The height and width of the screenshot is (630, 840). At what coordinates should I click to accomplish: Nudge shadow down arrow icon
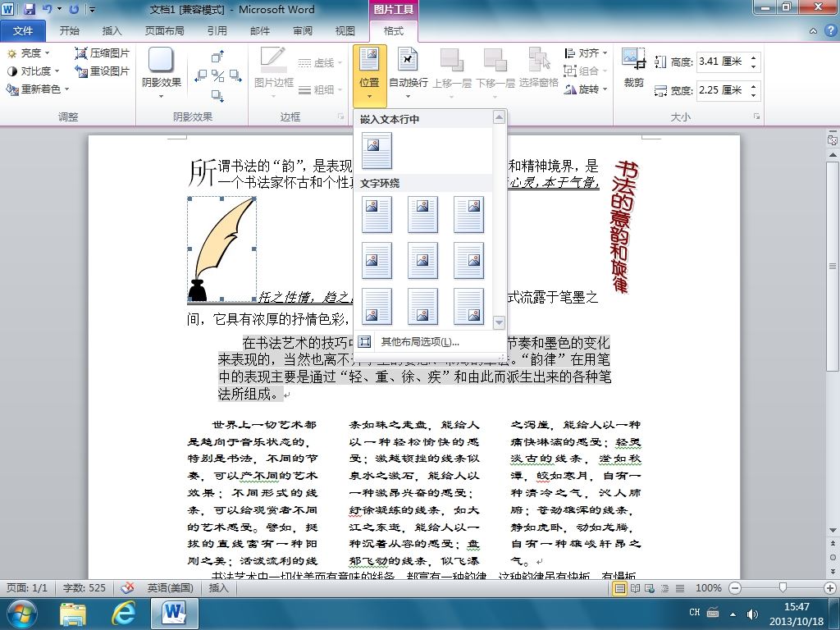tap(217, 96)
